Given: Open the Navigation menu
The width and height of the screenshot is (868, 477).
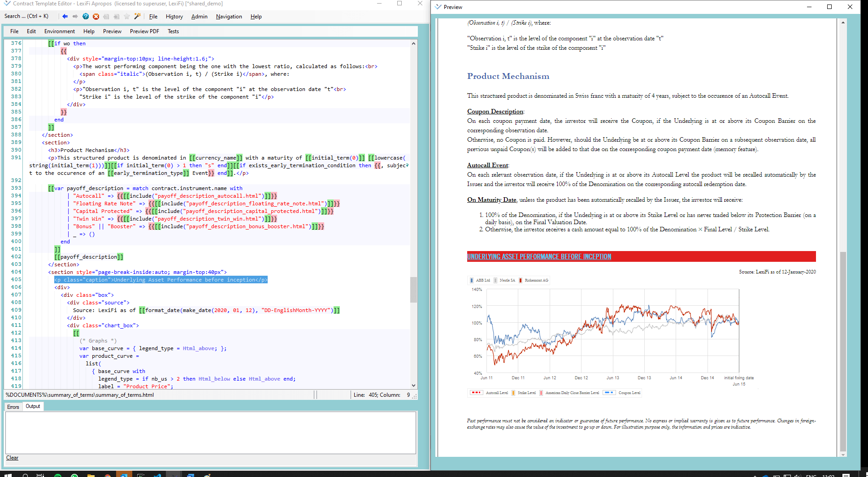Looking at the screenshot, I should pyautogui.click(x=229, y=17).
